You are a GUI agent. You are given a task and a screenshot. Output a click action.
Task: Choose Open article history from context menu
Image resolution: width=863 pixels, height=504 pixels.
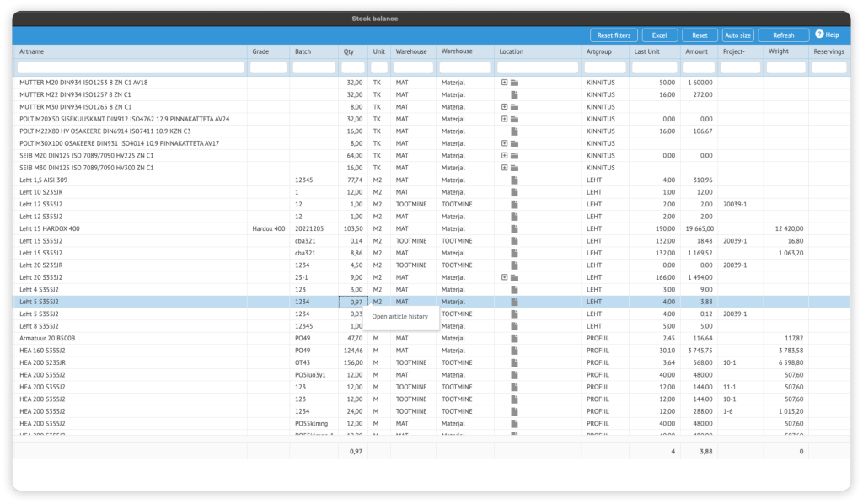tap(400, 317)
